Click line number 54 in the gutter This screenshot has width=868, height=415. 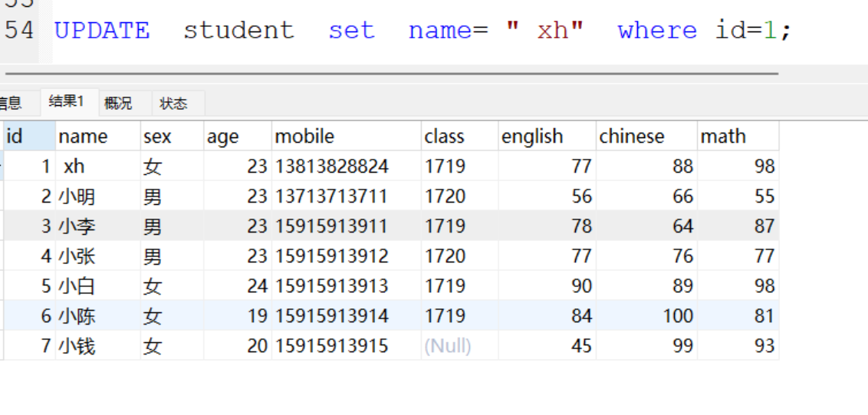click(20, 30)
